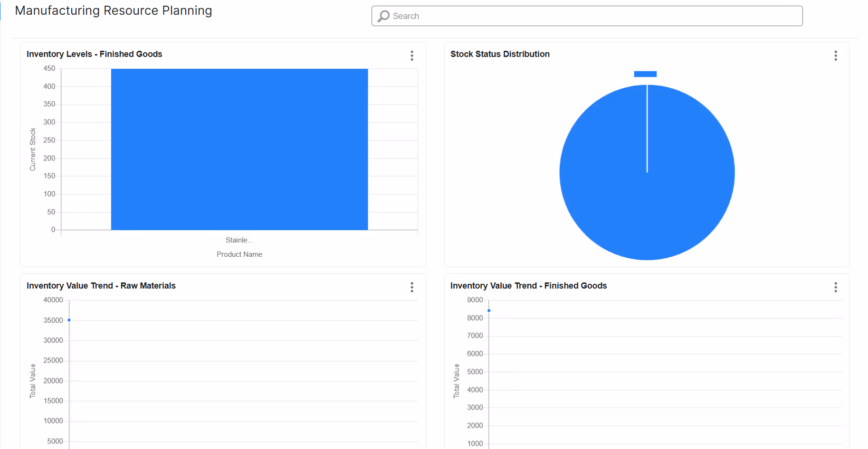Click the blue pie in Stock Status Distribution
Image resolution: width=868 pixels, height=449 pixels.
647,172
